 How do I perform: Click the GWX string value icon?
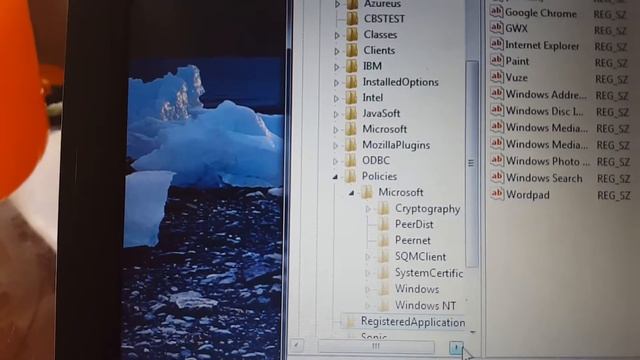(496, 28)
